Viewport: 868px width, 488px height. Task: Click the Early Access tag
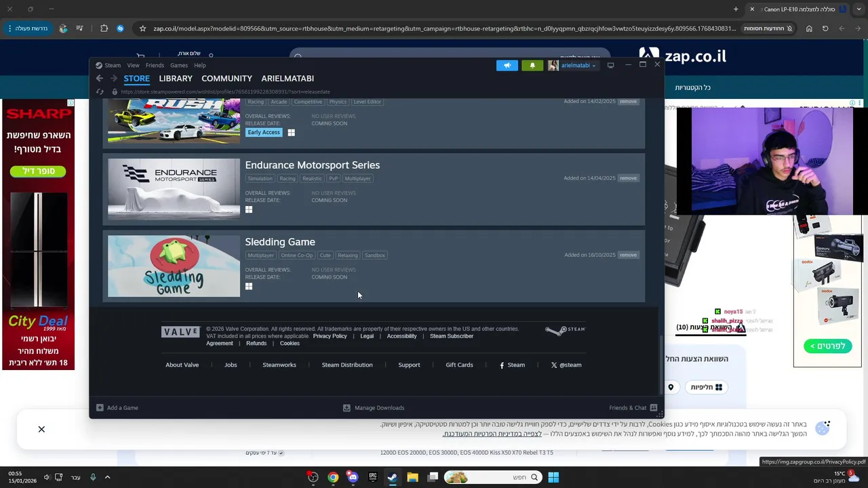coord(264,133)
